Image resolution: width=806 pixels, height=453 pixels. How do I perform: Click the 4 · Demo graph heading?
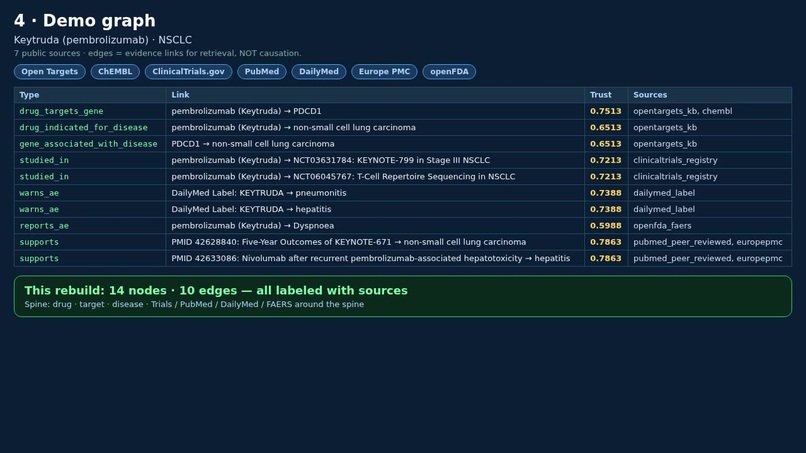pyautogui.click(x=85, y=21)
